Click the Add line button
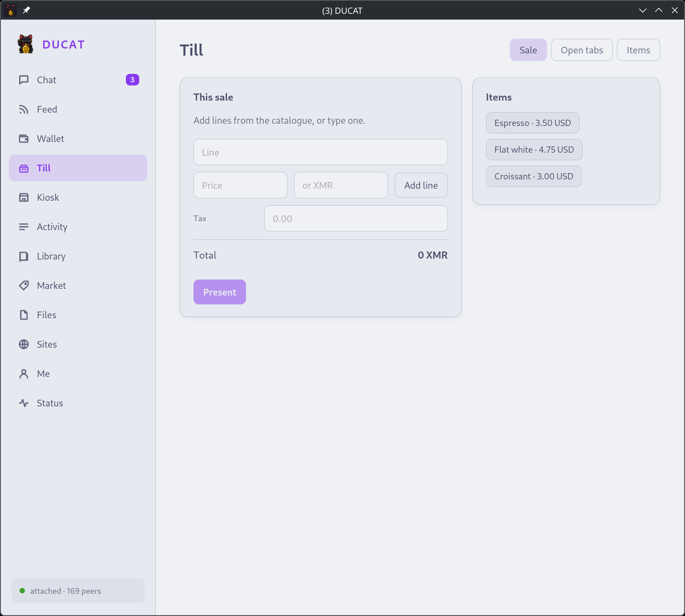685x616 pixels. (x=421, y=185)
